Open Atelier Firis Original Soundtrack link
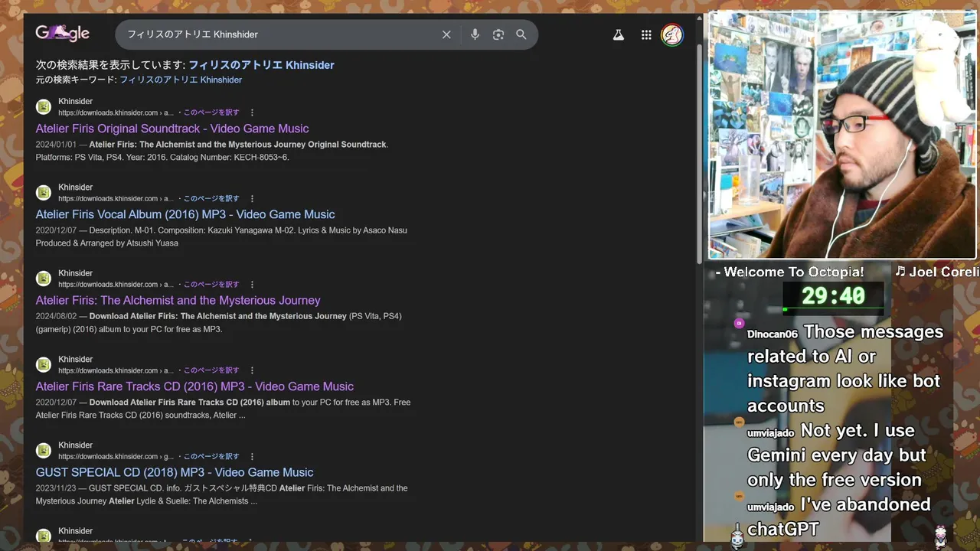The height and width of the screenshot is (551, 980). 172,129
